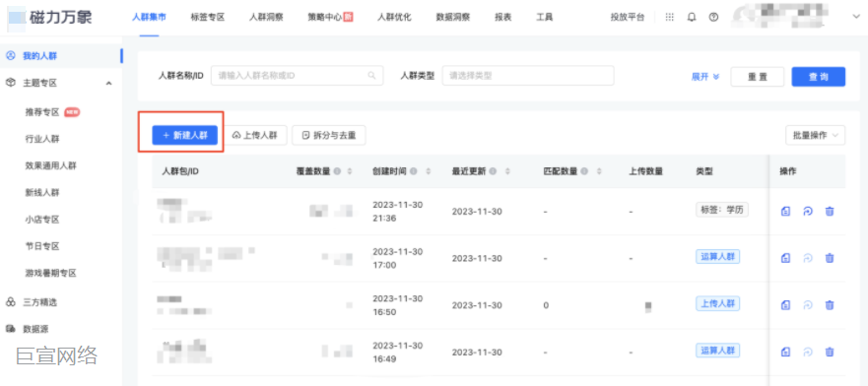
Task: Click the 标签:学历 type tag
Action: pyautogui.click(x=722, y=210)
